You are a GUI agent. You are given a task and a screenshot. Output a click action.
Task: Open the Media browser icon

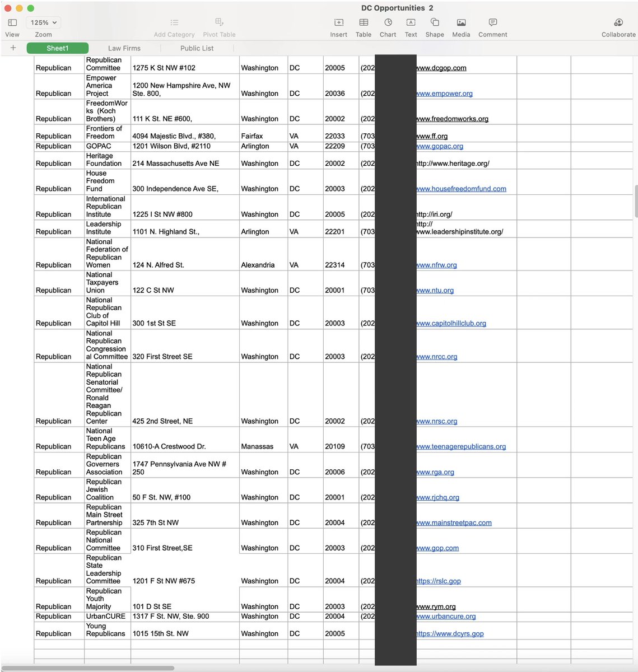tap(461, 22)
